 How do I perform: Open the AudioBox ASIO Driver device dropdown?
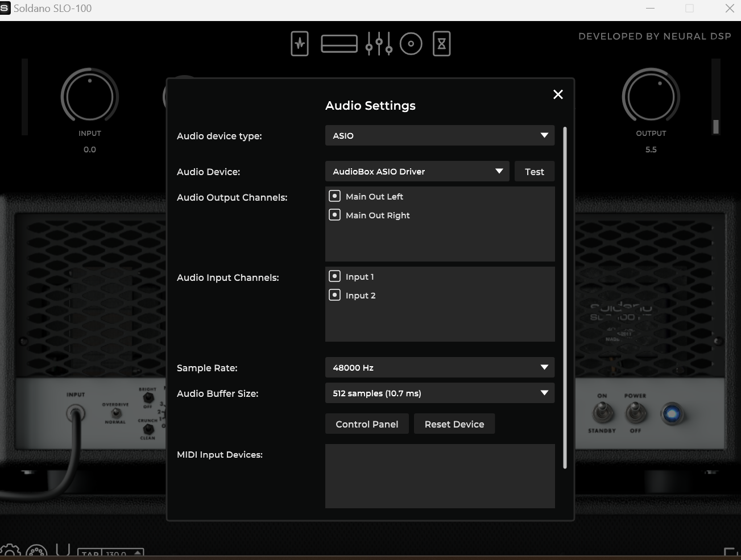417,171
